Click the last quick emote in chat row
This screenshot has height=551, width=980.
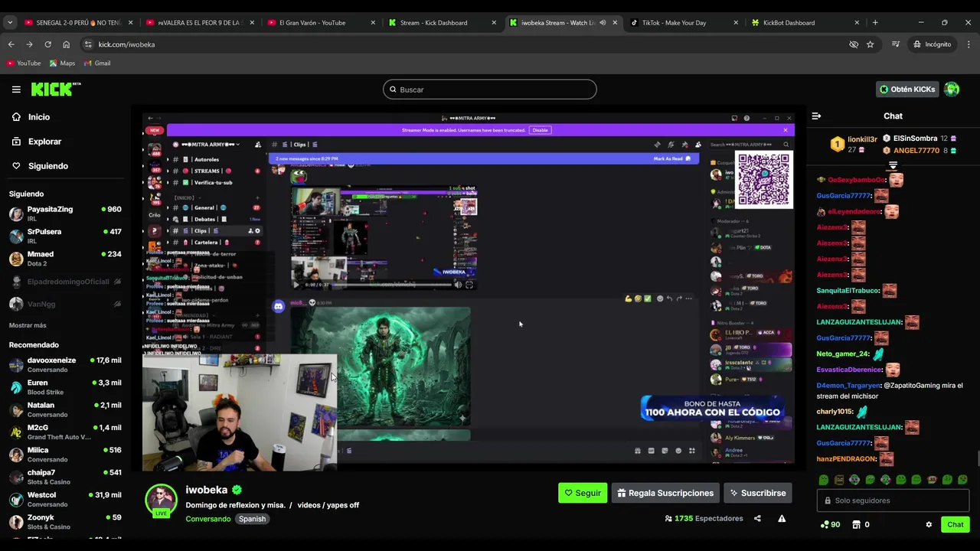coord(962,481)
